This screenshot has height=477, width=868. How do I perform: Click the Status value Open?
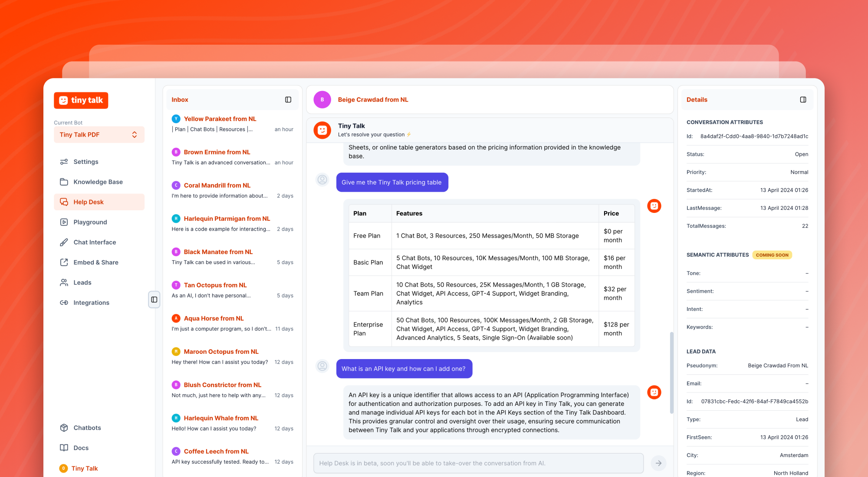tap(802, 154)
